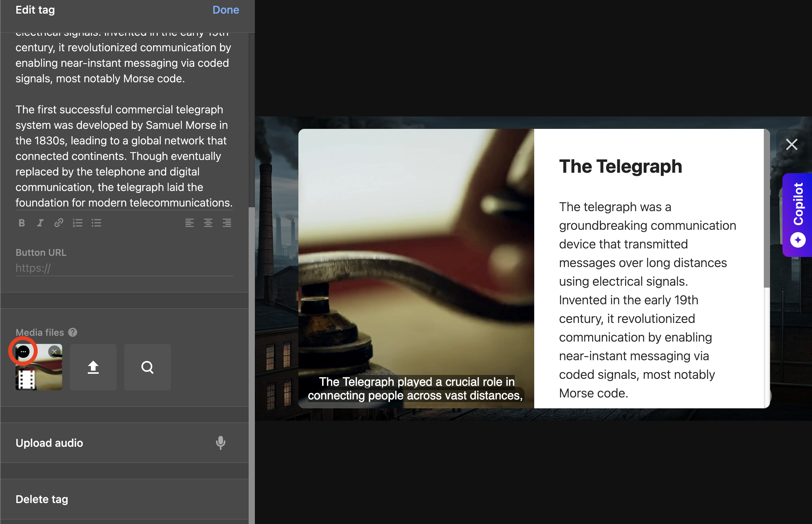Click the microphone icon for audio
The width and height of the screenshot is (812, 524).
(x=221, y=443)
